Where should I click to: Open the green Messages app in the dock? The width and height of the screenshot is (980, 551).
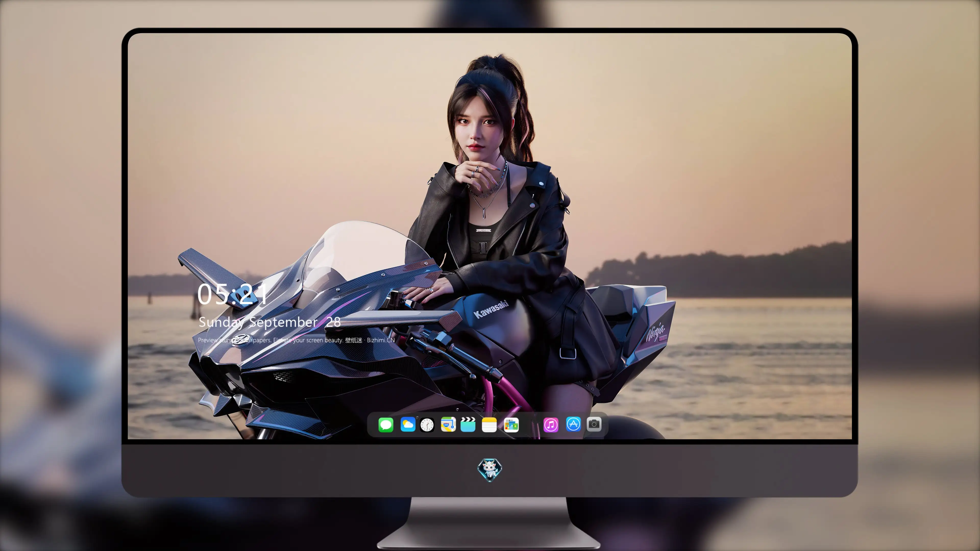pos(386,425)
